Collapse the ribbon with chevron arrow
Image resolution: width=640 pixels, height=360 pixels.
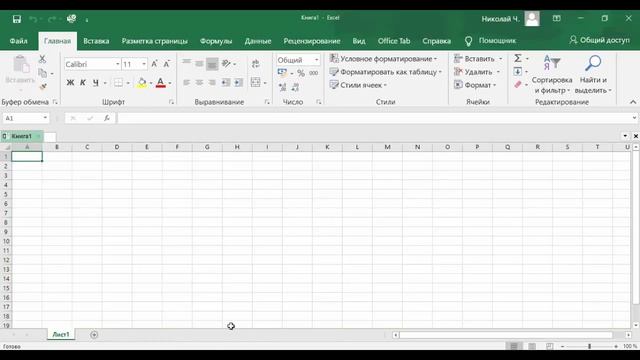click(633, 102)
